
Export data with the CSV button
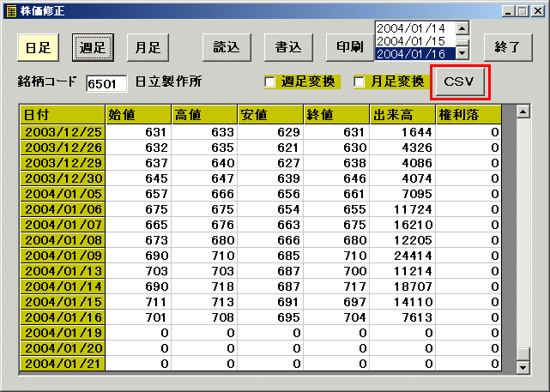[461, 82]
